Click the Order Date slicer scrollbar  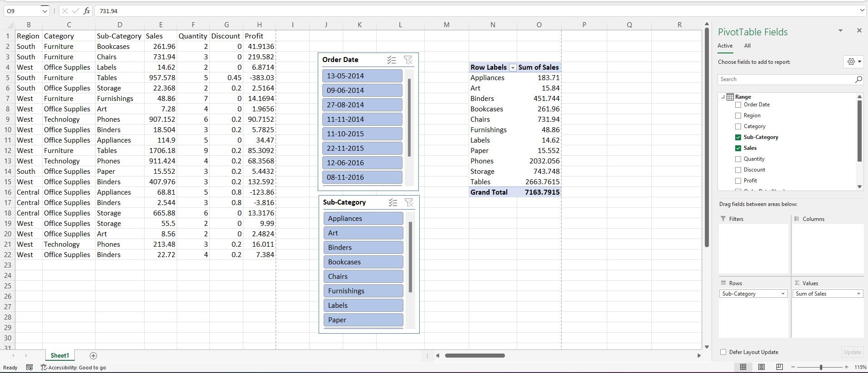click(x=409, y=118)
